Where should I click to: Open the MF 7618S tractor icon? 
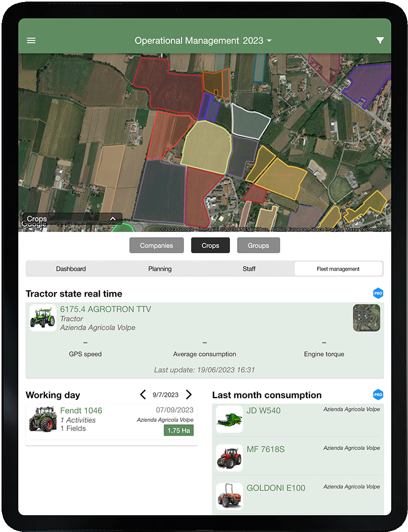coord(229,457)
